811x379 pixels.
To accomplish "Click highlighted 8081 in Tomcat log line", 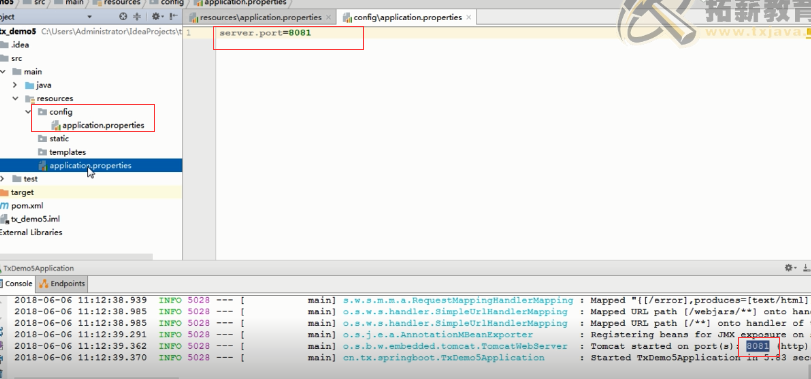I will [758, 346].
